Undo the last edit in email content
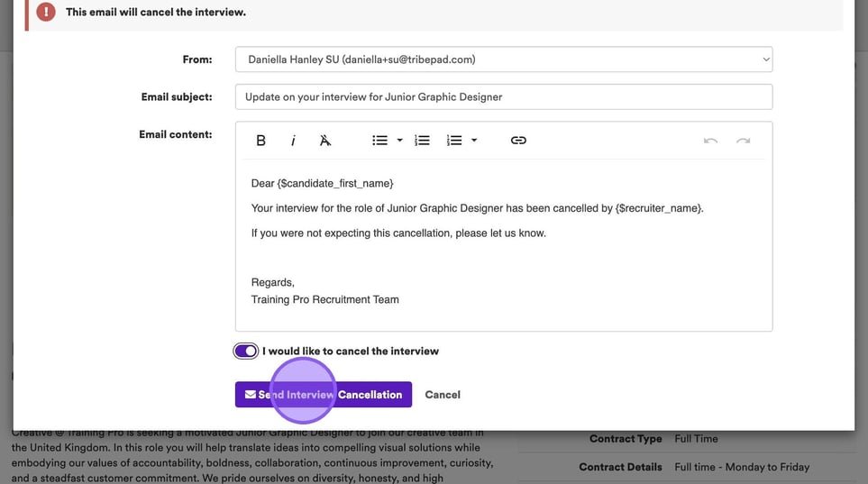Image resolution: width=868 pixels, height=484 pixels. click(x=710, y=141)
